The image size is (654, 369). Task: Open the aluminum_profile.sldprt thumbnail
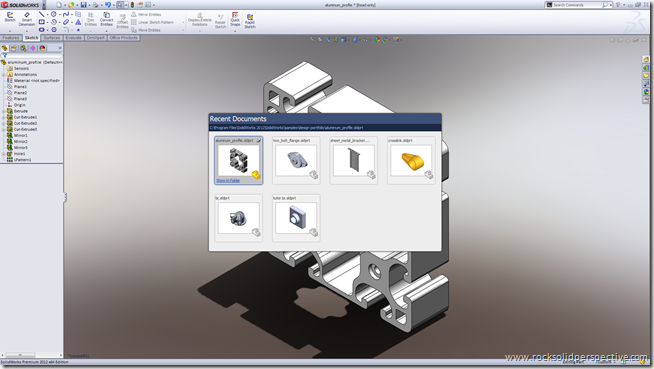pos(238,161)
